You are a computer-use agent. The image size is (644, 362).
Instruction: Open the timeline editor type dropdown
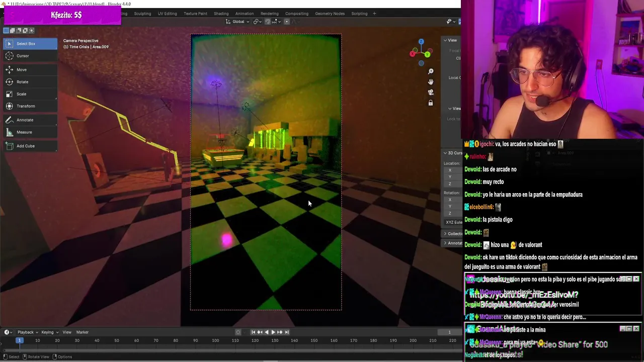pos(8,332)
